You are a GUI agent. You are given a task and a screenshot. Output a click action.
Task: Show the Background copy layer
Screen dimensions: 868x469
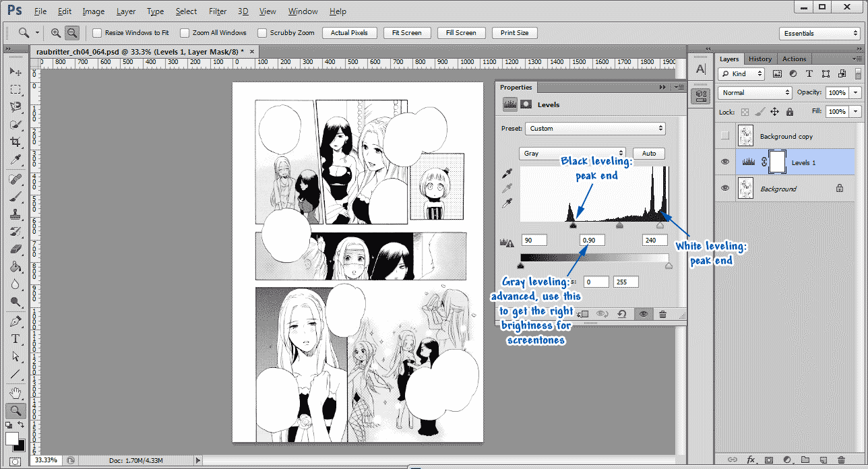click(725, 136)
